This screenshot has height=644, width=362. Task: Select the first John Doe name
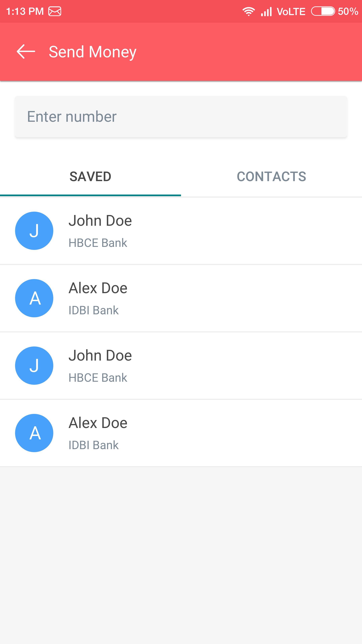click(100, 221)
